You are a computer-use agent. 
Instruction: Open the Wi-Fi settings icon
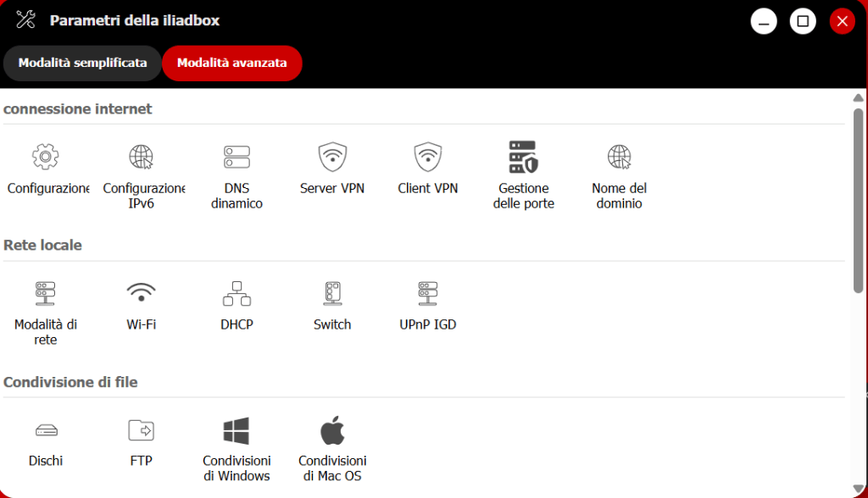point(142,294)
